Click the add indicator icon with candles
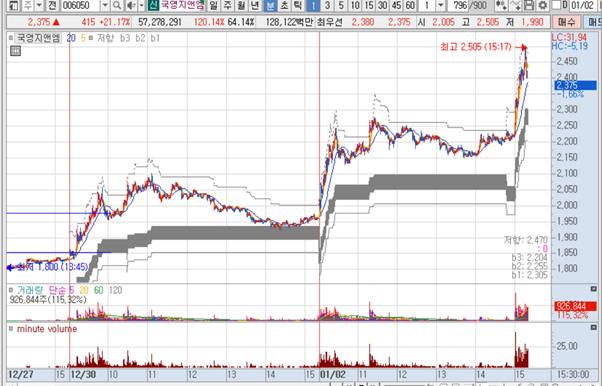Screen dimensions: 602x386 pyautogui.click(x=501, y=5)
